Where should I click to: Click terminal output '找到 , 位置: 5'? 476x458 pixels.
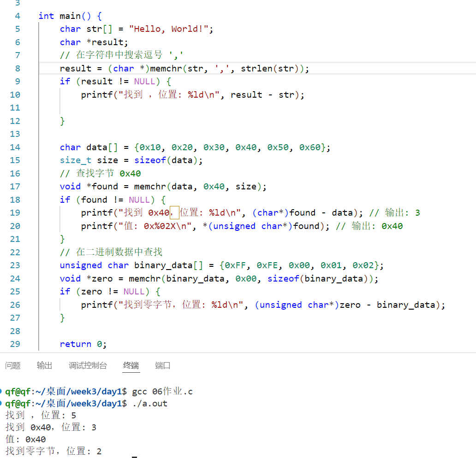pos(41,416)
